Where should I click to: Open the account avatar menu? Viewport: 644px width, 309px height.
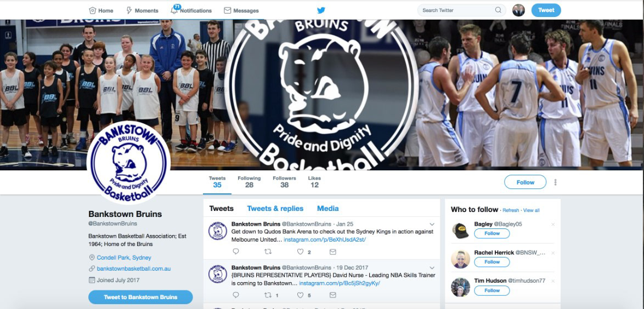pos(519,10)
